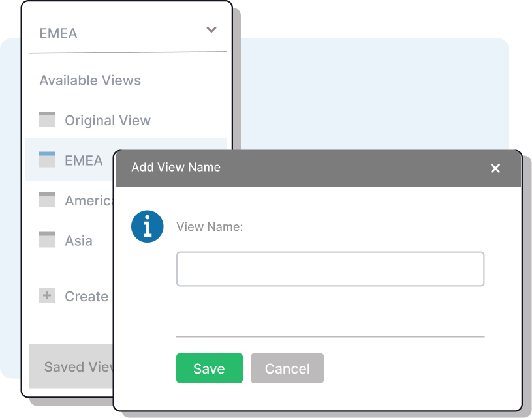Focus the View Name text input
Viewport: 532px width, 418px height.
330,269
